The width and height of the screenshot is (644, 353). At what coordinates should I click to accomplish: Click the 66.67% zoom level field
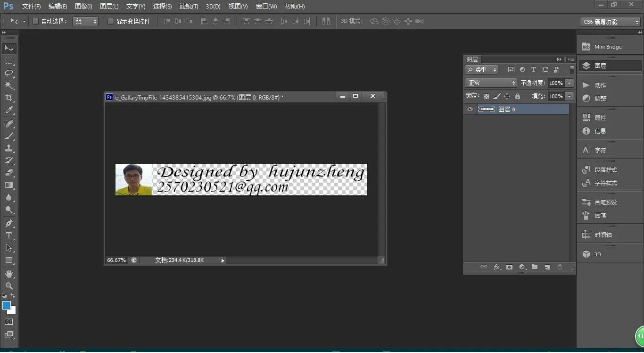(x=116, y=260)
